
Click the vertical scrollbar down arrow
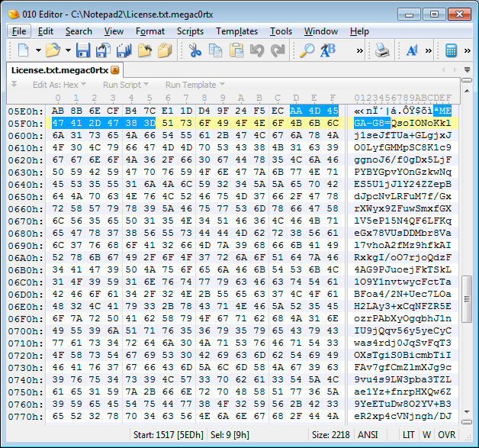point(467,412)
